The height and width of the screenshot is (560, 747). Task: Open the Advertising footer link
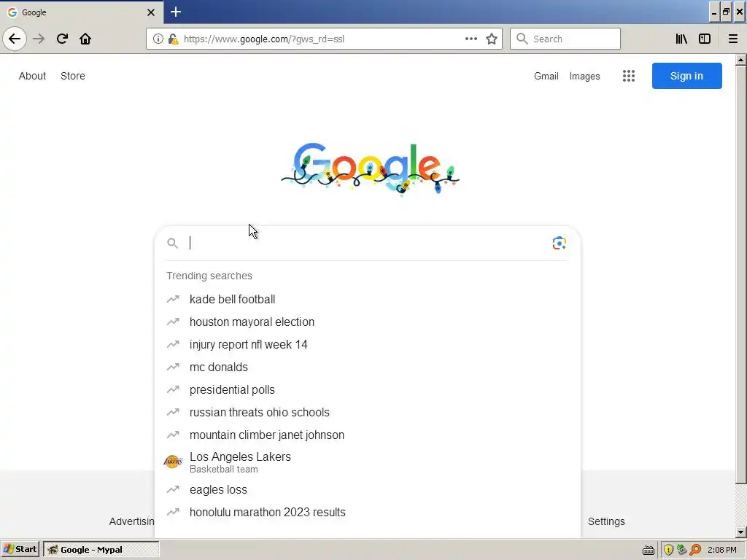click(132, 521)
